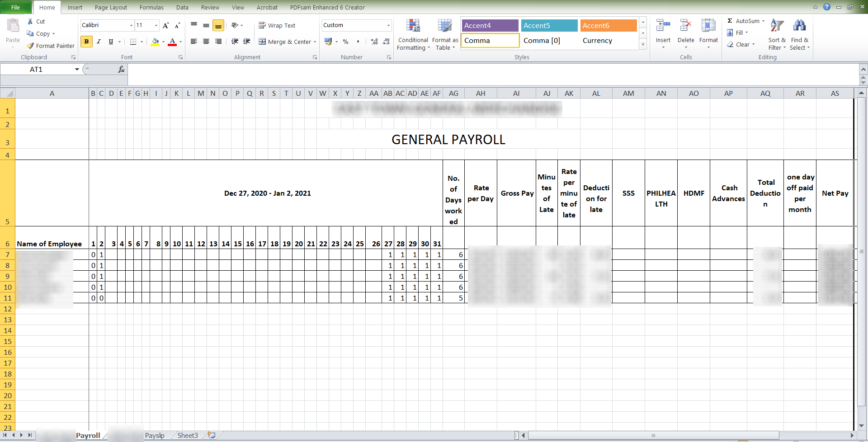Open the AutoSum dropdown arrow
Viewport: 868px width, 442px height.
pos(763,21)
